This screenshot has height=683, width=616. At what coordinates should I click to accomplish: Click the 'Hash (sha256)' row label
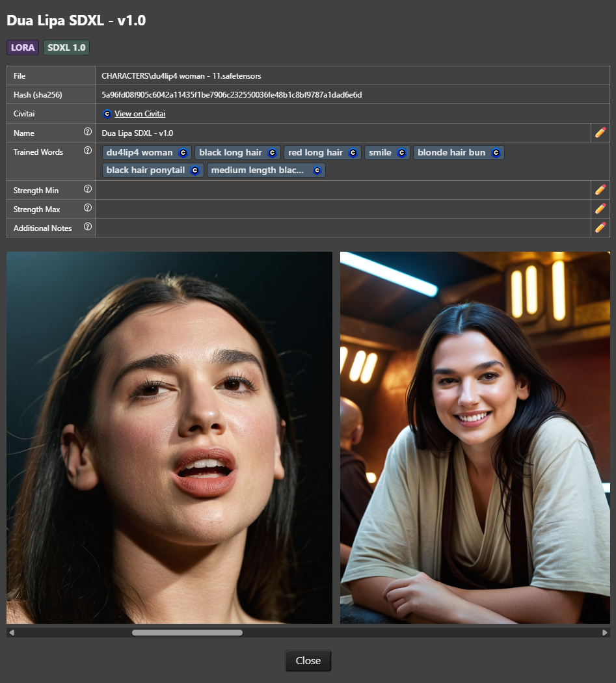coord(38,94)
